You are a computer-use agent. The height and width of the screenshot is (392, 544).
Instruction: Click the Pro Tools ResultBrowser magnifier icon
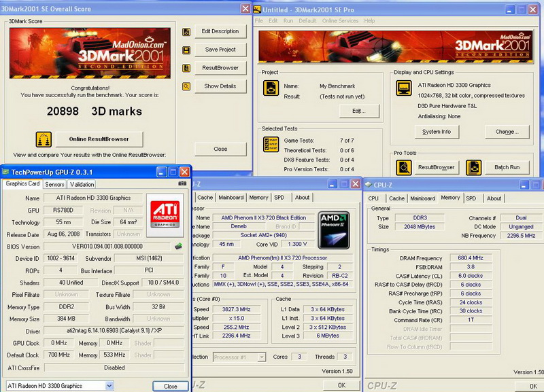(x=404, y=168)
